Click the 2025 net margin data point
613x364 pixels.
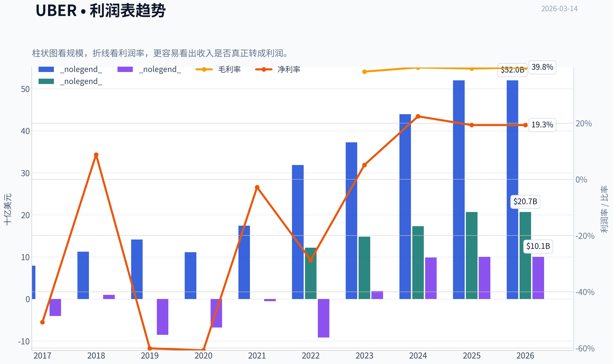[x=472, y=125]
